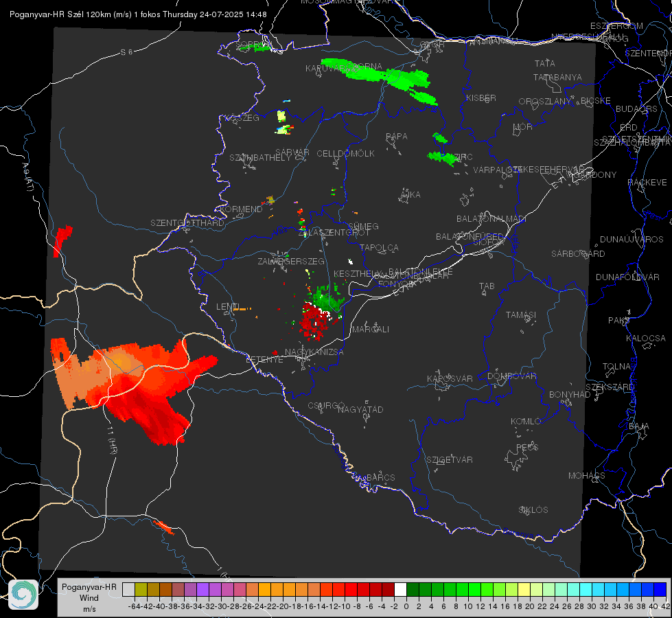The height and width of the screenshot is (618, 672).
Task: Click the 'LENTI' city label
Action: click(228, 307)
